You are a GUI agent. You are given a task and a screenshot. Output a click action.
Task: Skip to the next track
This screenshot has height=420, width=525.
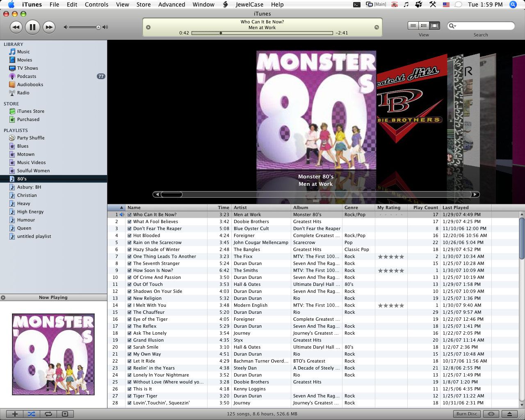[49, 27]
